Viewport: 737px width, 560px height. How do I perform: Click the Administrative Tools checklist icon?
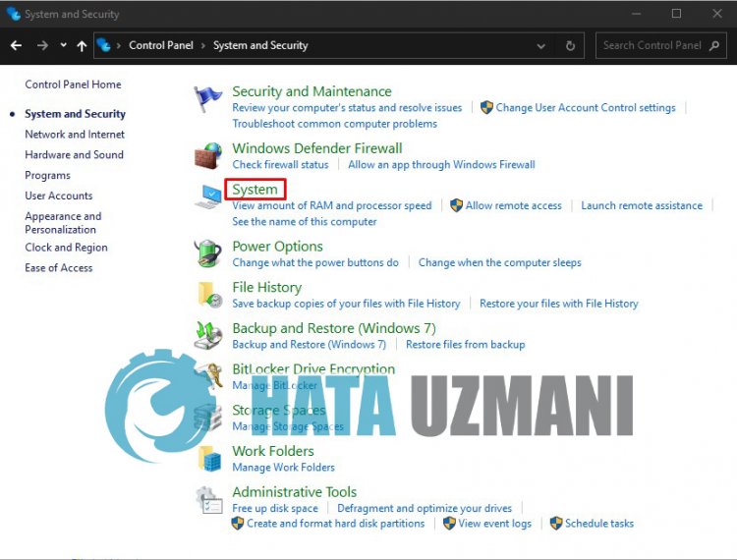point(208,499)
